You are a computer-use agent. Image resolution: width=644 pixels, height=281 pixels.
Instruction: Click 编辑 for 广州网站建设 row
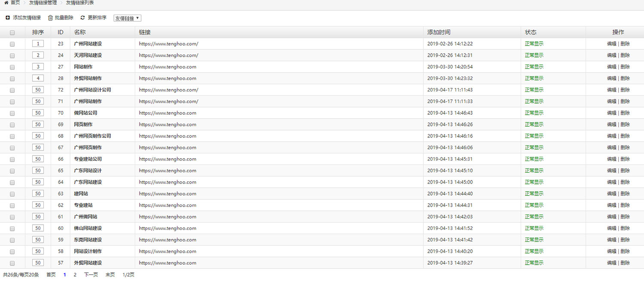(611, 44)
